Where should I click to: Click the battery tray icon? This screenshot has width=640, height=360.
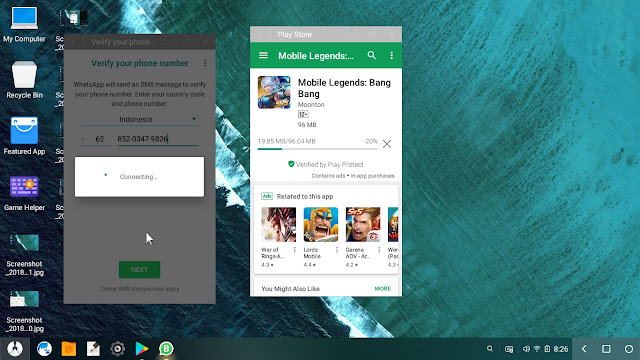pyautogui.click(x=547, y=349)
